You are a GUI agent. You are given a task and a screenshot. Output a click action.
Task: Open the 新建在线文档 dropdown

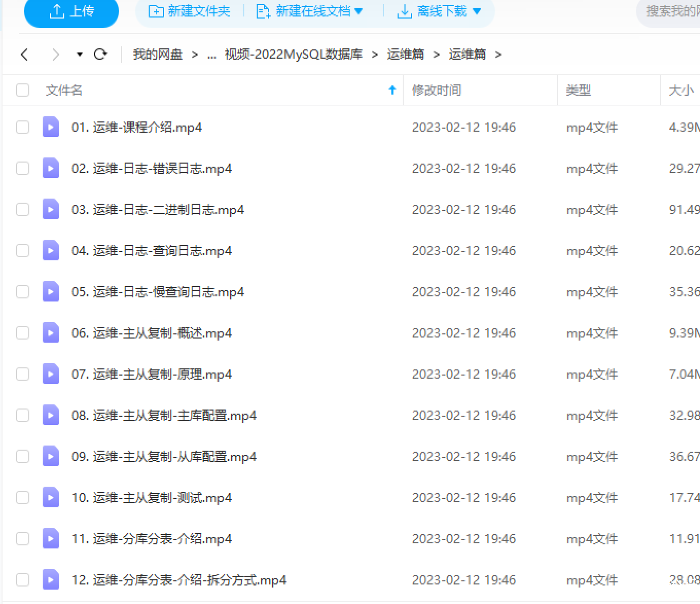coord(309,11)
